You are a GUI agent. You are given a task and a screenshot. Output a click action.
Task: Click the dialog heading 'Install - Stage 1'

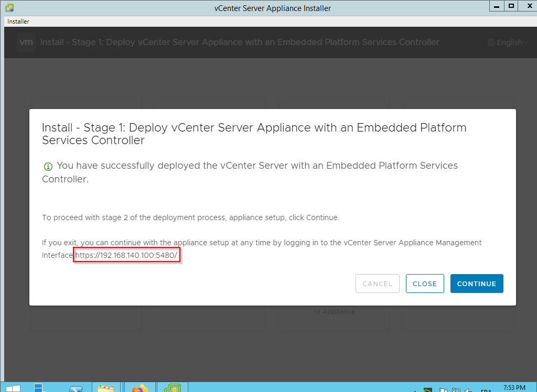[x=254, y=134]
